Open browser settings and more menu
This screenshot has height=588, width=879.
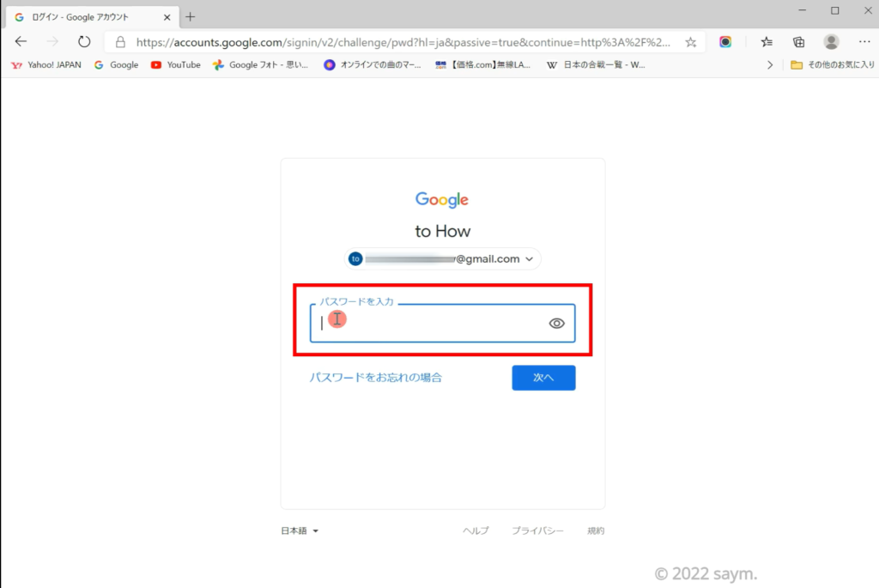tap(864, 41)
